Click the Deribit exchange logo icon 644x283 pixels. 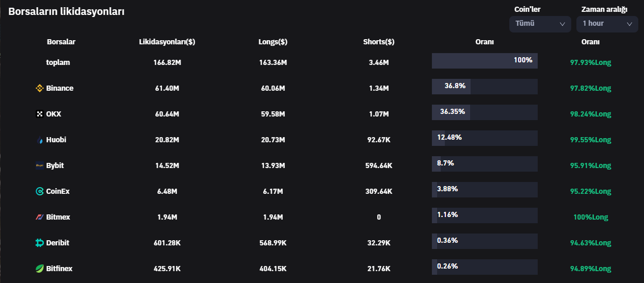coord(40,243)
